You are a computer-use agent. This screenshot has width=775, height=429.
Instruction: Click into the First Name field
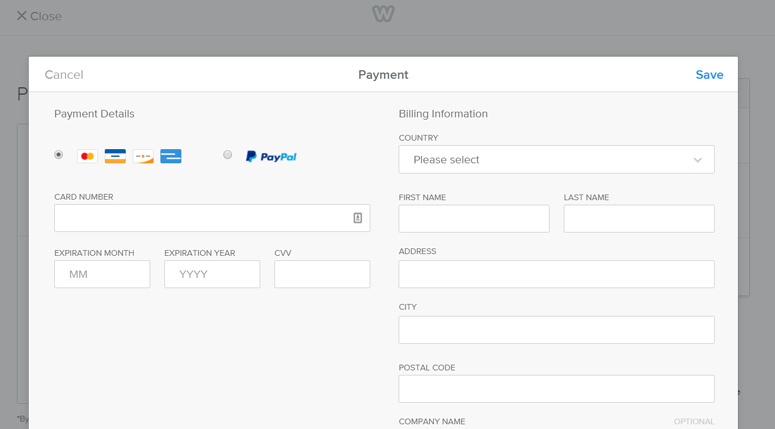tap(474, 218)
